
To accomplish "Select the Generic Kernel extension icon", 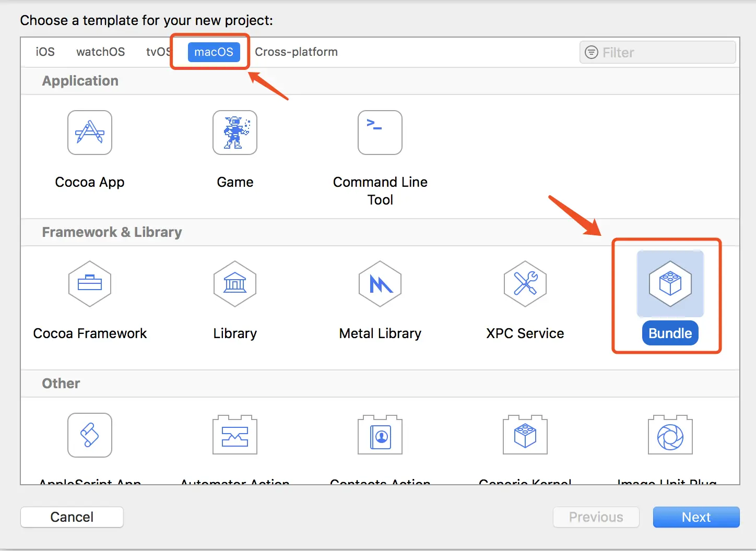I will point(525,435).
